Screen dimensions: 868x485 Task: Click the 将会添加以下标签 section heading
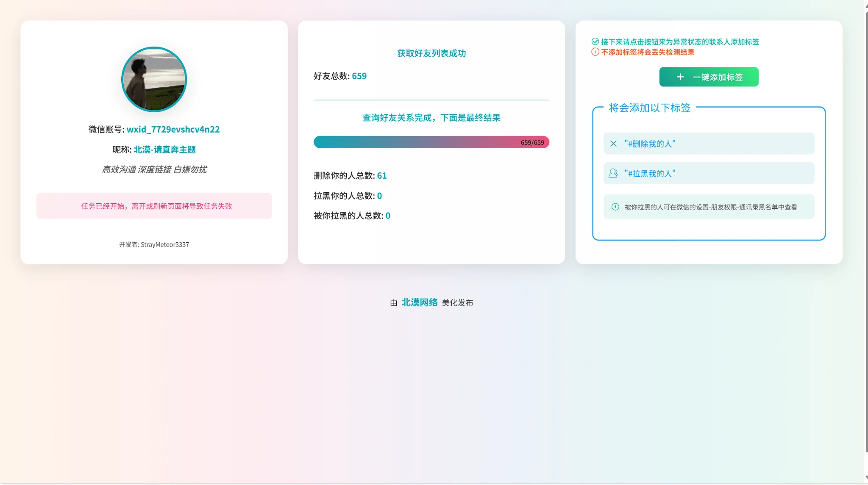649,108
